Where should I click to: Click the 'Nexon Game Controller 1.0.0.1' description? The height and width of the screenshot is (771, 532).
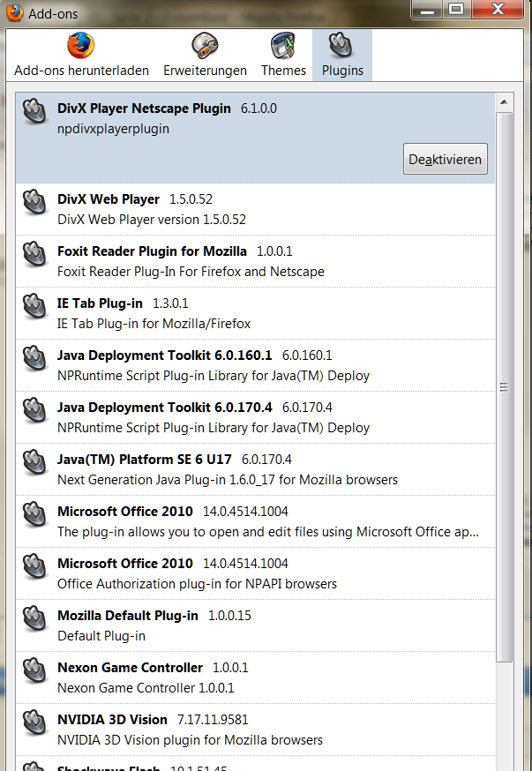146,688
